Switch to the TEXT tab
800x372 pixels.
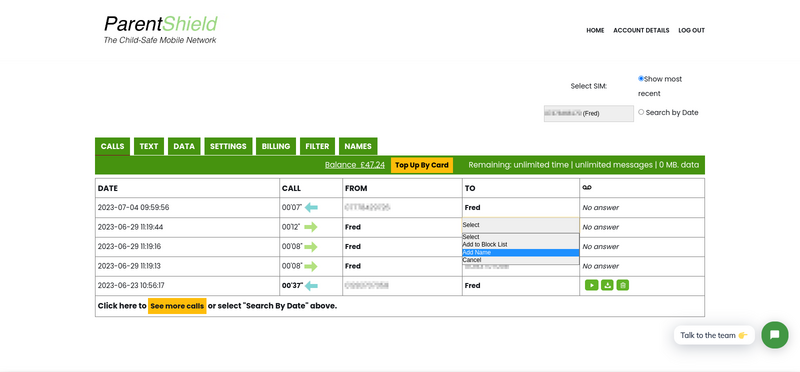click(148, 146)
